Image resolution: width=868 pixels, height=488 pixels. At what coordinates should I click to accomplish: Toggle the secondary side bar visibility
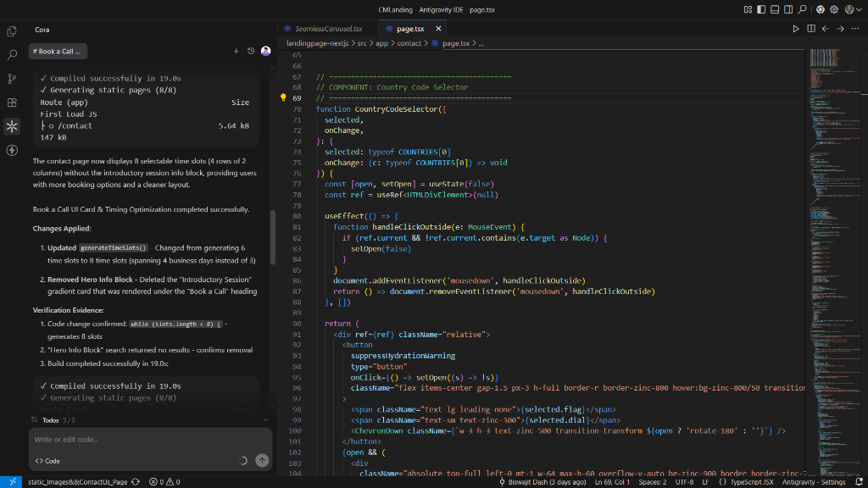[x=788, y=9]
